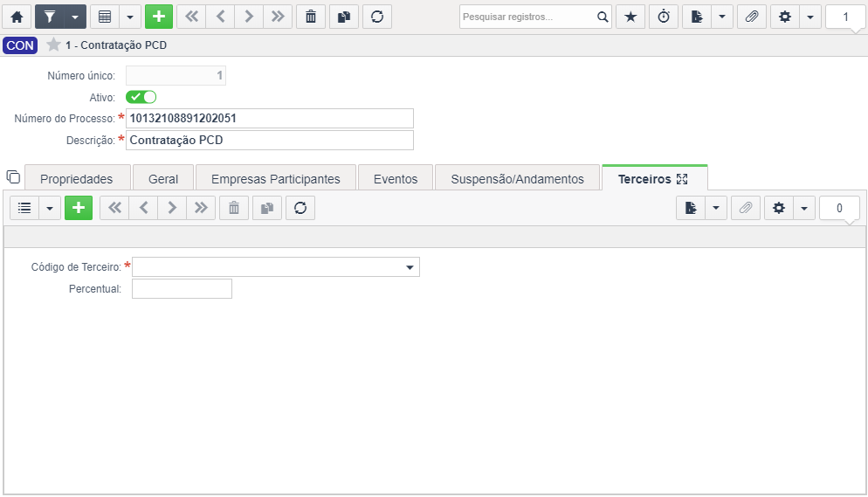Screen dimensions: 868x497
Task: Open attachments paperclip in top toolbar
Action: [752, 17]
